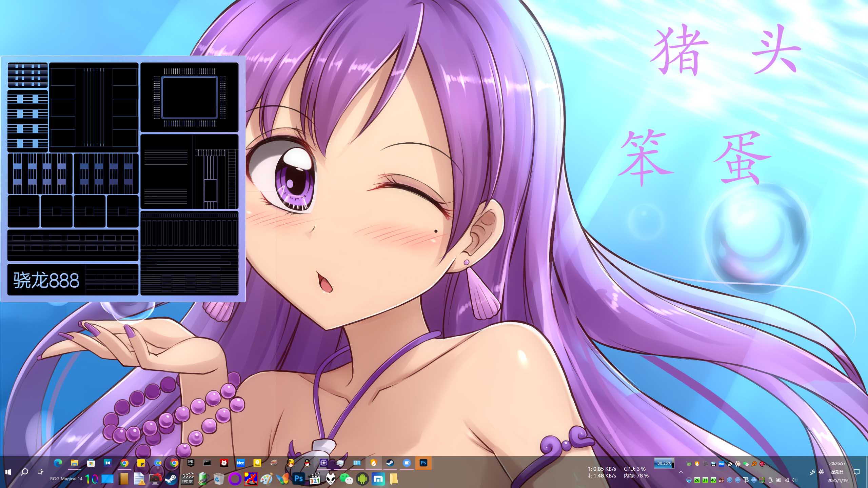Toggle input language 英 indicator
Viewport: 868px width, 488px height.
click(x=821, y=472)
